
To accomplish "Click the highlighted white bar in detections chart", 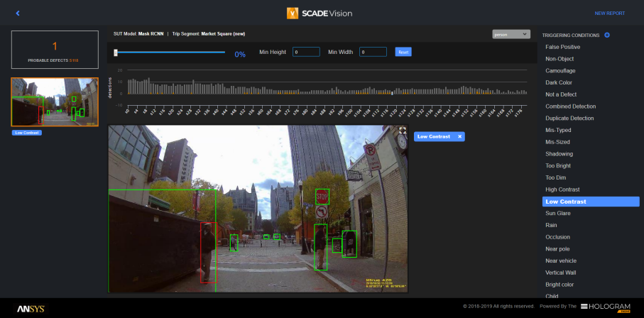I will 392,92.
